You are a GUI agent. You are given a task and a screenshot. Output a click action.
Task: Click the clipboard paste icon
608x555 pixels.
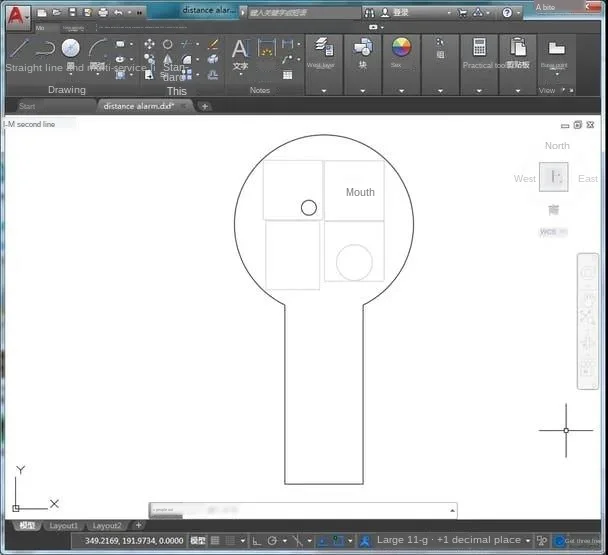[x=518, y=47]
